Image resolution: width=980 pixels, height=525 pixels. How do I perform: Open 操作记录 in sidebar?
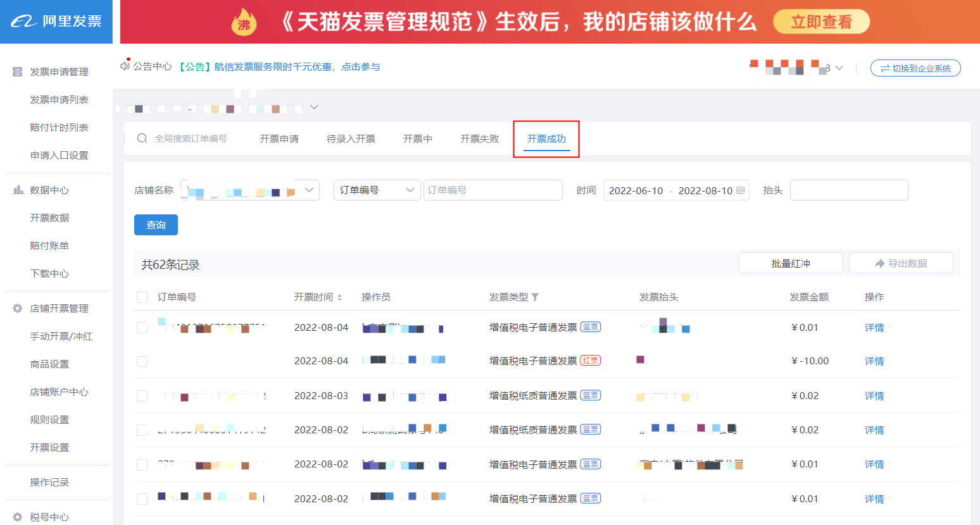coord(49,483)
